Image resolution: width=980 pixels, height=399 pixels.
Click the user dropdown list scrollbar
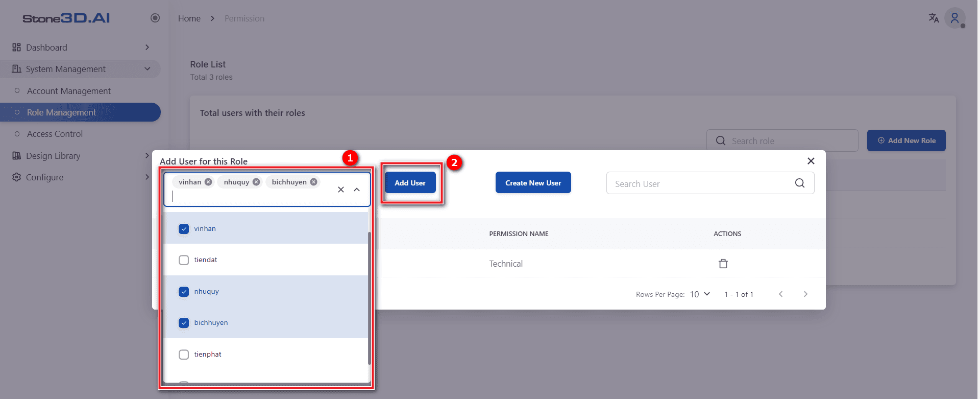(x=369, y=298)
